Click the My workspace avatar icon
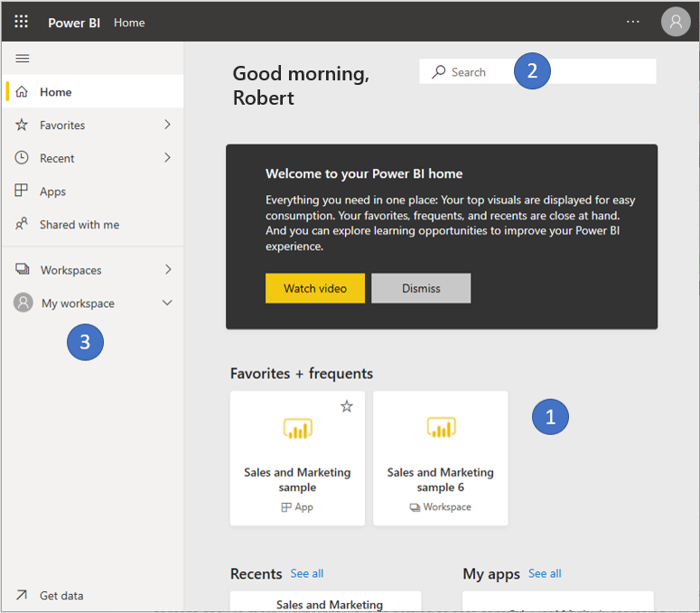This screenshot has width=700, height=613. (x=23, y=302)
